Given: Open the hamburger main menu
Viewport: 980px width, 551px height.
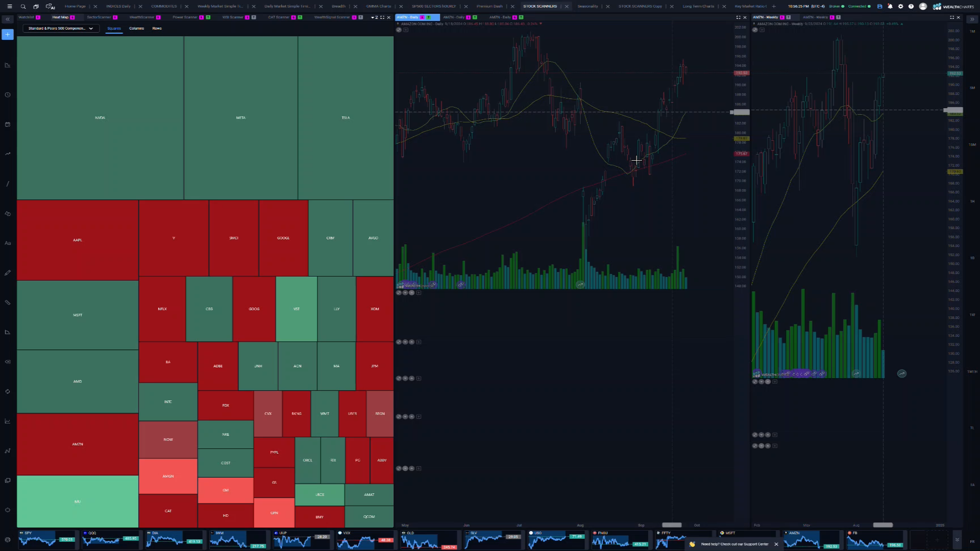Looking at the screenshot, I should (10, 7).
